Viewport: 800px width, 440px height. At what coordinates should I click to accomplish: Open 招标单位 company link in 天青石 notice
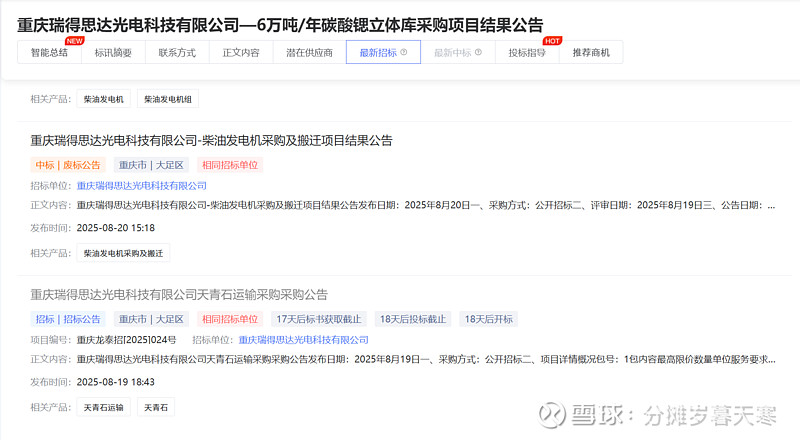(304, 339)
